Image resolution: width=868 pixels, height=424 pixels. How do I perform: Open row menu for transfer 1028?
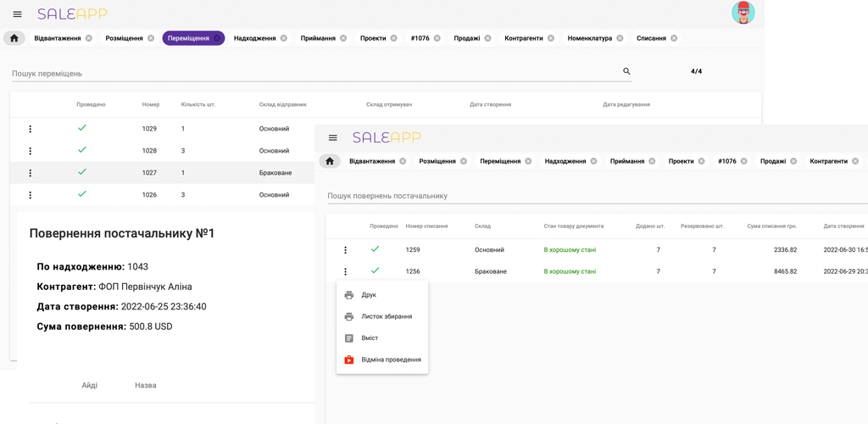30,151
